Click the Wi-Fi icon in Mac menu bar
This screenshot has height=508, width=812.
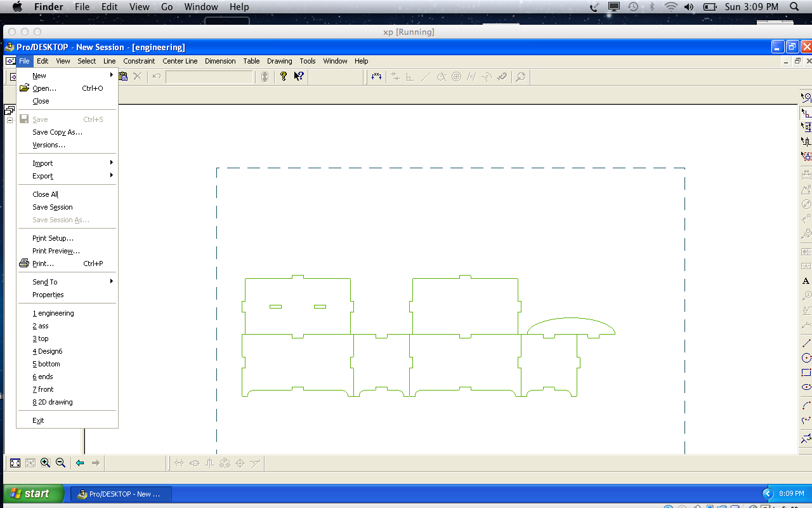click(671, 7)
